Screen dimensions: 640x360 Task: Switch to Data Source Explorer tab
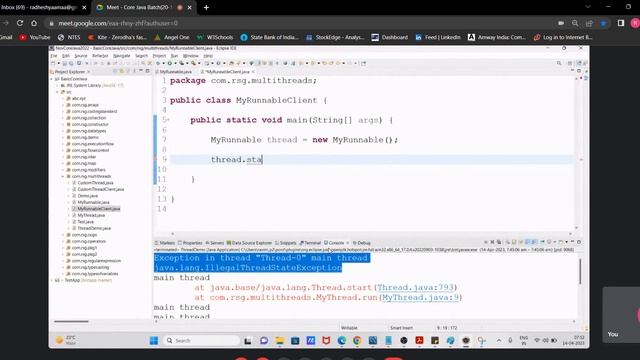249,243
